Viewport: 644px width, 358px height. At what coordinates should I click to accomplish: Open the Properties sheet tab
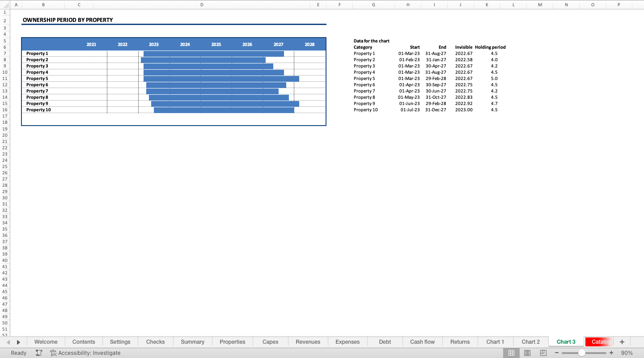[233, 341]
